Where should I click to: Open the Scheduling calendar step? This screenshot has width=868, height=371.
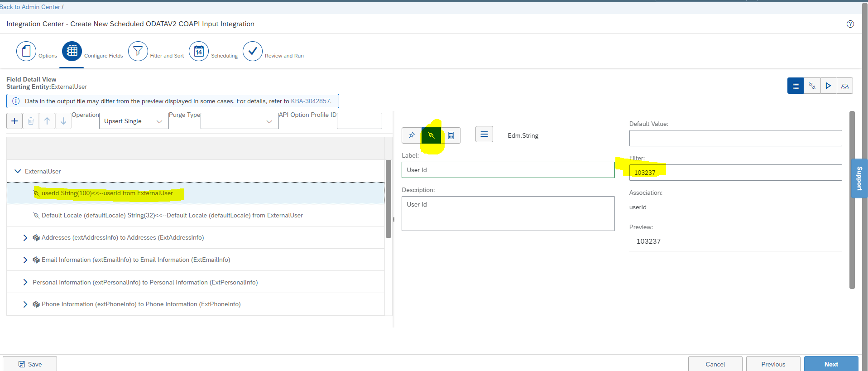pos(199,51)
